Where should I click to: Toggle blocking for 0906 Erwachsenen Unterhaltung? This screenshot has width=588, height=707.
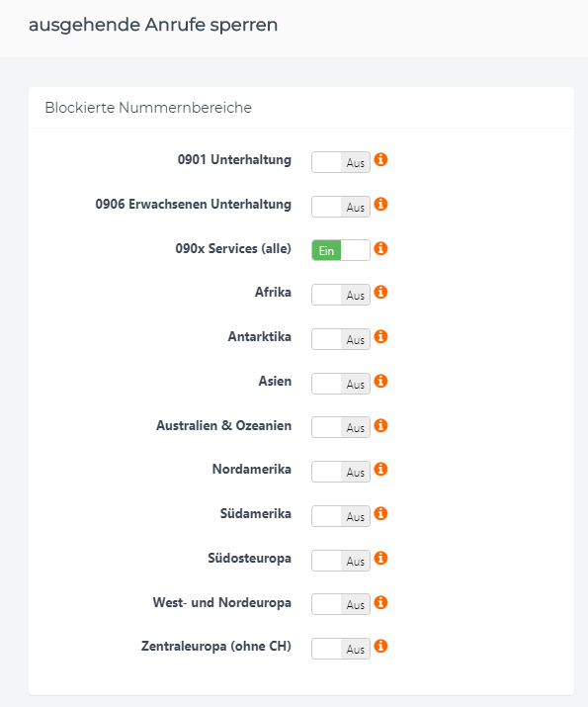[341, 207]
